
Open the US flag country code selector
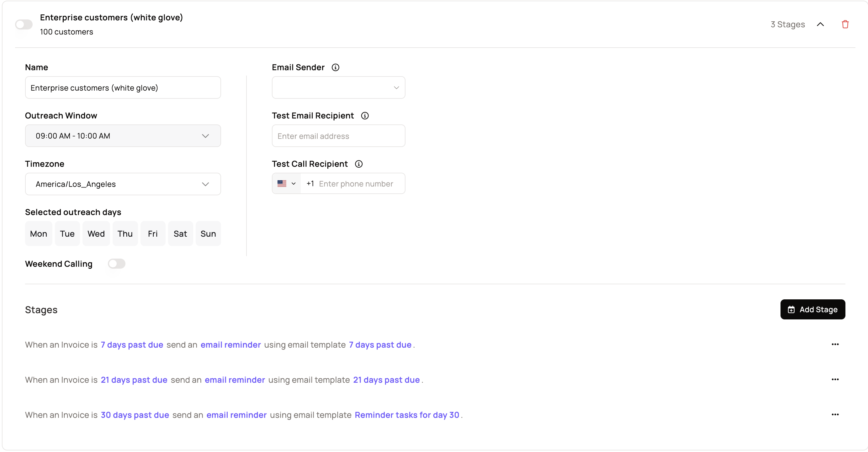coord(286,184)
